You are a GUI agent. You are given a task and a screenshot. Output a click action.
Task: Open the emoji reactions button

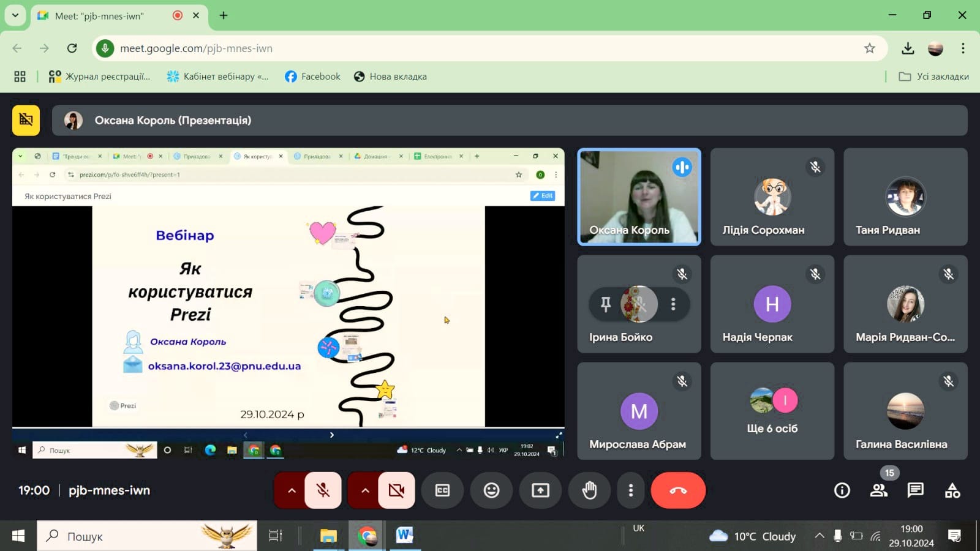point(491,490)
